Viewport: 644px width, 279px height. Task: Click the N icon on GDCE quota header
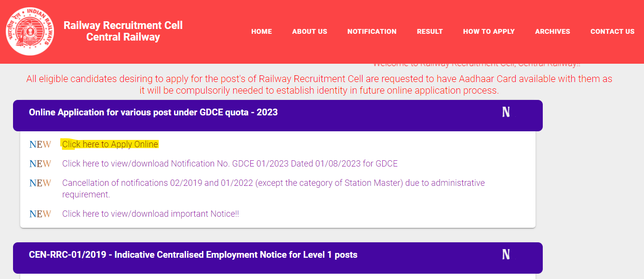click(506, 112)
